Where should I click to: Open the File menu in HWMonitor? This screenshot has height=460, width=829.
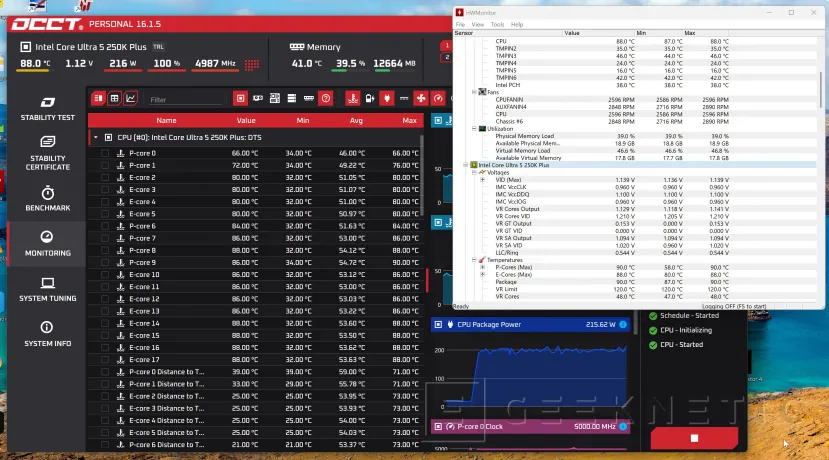click(460, 24)
